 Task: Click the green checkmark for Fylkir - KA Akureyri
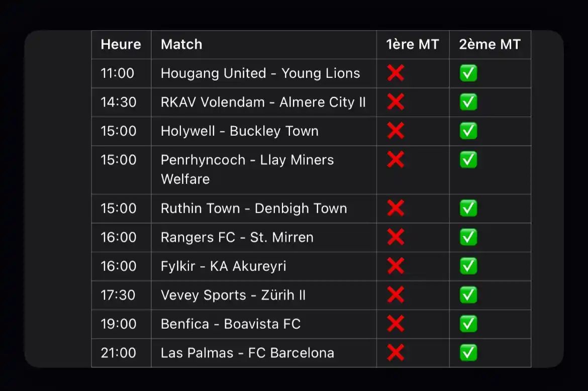coord(468,266)
